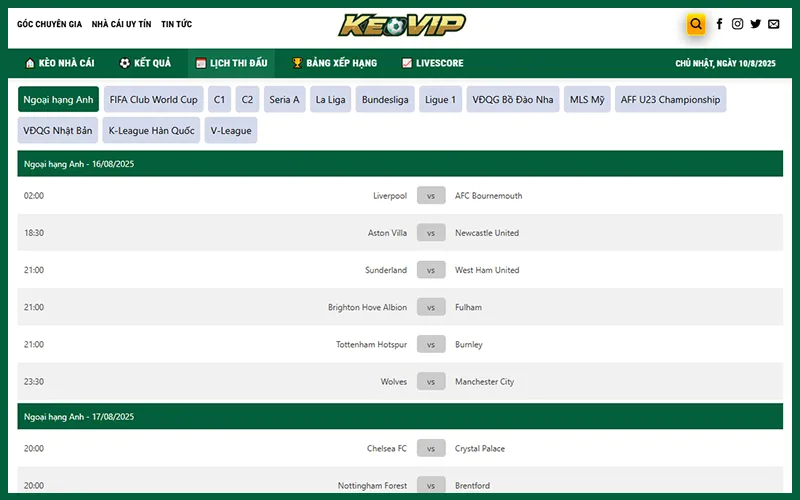The image size is (800, 500).
Task: Open Bảng Xếp Hạng rankings
Action: pyautogui.click(x=334, y=63)
